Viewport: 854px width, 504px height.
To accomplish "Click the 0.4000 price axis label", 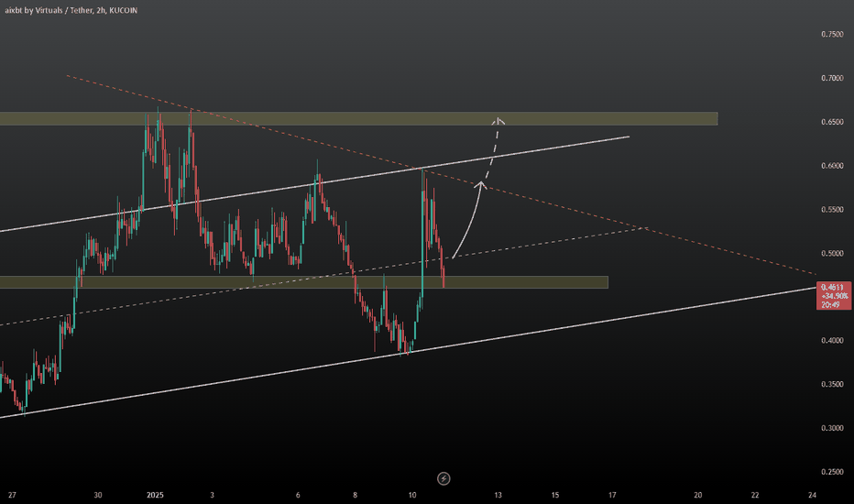I will coord(832,341).
